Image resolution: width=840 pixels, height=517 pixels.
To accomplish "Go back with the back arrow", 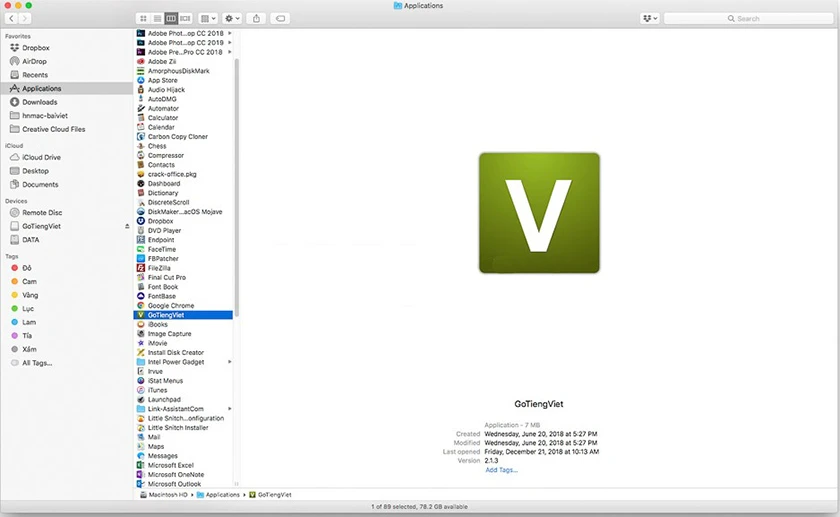I will [x=11, y=18].
